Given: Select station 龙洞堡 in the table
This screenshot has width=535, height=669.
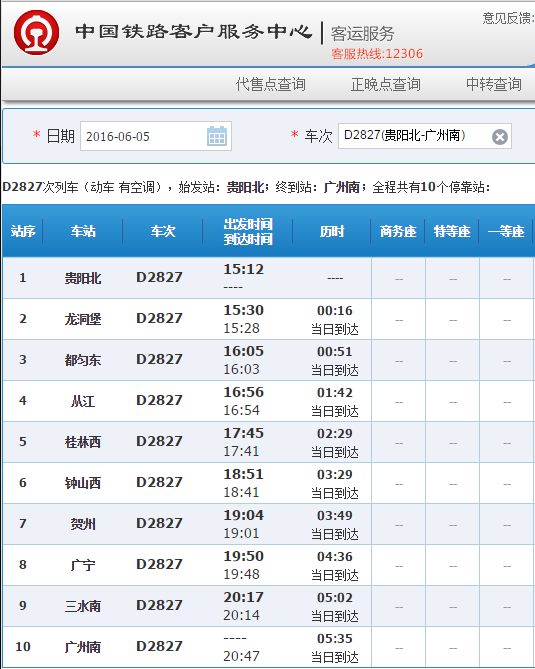Looking at the screenshot, I should tap(83, 319).
